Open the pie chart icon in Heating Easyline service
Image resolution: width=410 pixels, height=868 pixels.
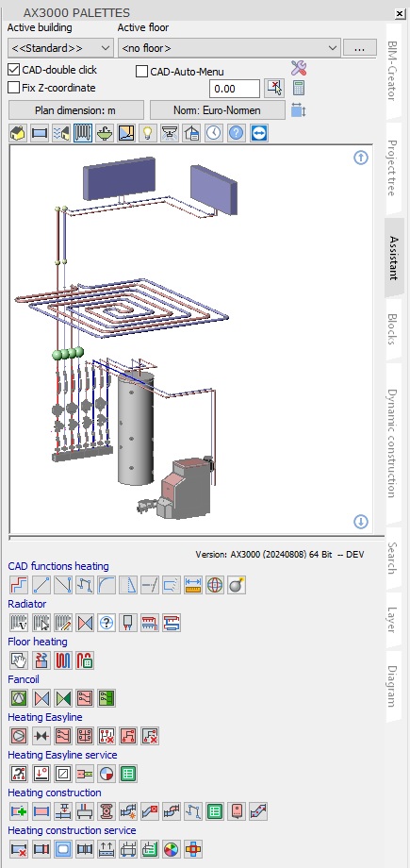[107, 774]
